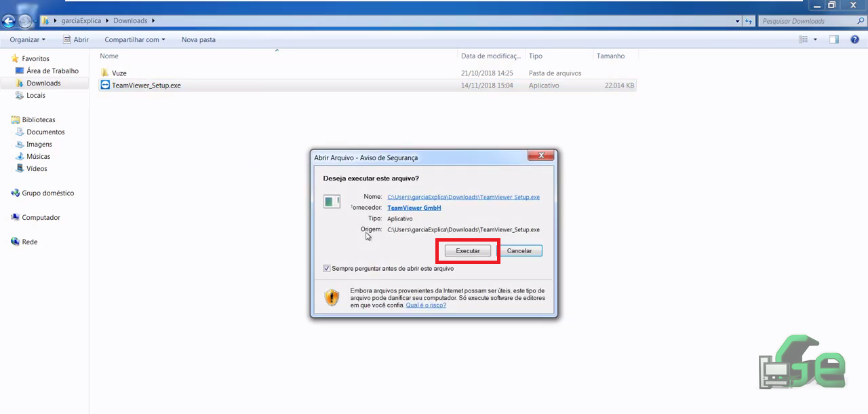The width and height of the screenshot is (868, 414).
Task: Uncheck Sempre perguntar antes de abrir este arquivo
Action: pyautogui.click(x=327, y=269)
